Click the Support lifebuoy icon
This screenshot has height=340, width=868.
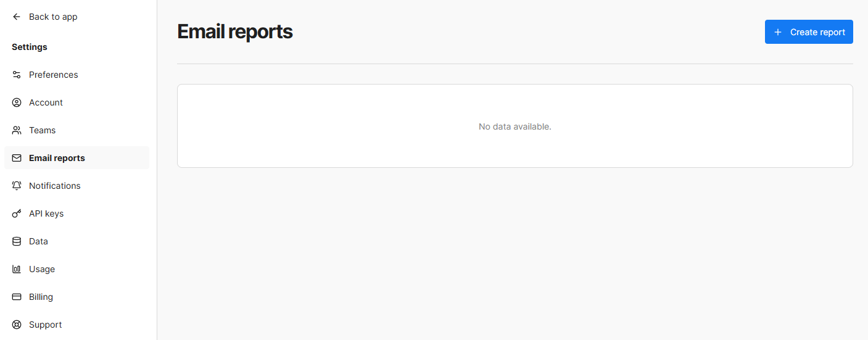click(x=17, y=325)
